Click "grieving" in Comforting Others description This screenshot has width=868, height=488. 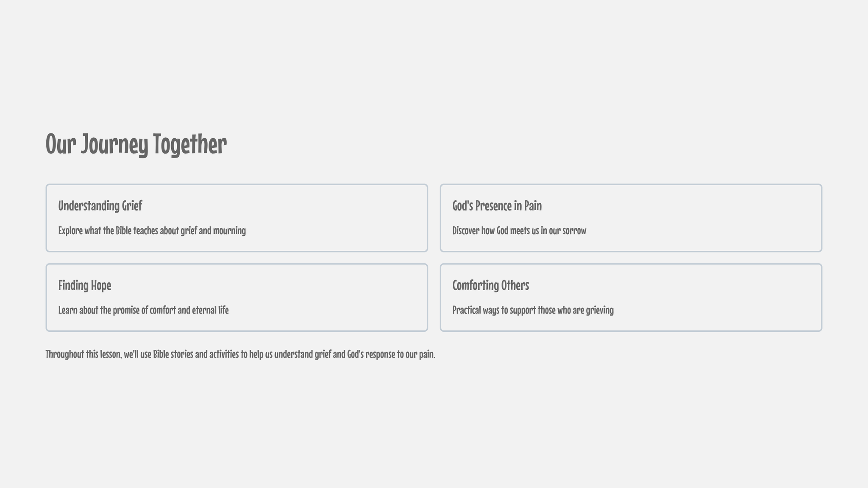pyautogui.click(x=600, y=310)
